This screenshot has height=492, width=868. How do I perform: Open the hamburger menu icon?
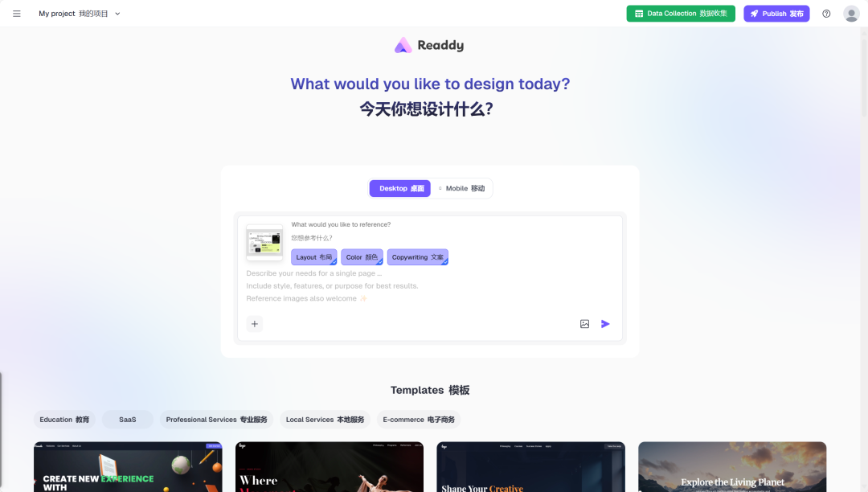coord(17,14)
